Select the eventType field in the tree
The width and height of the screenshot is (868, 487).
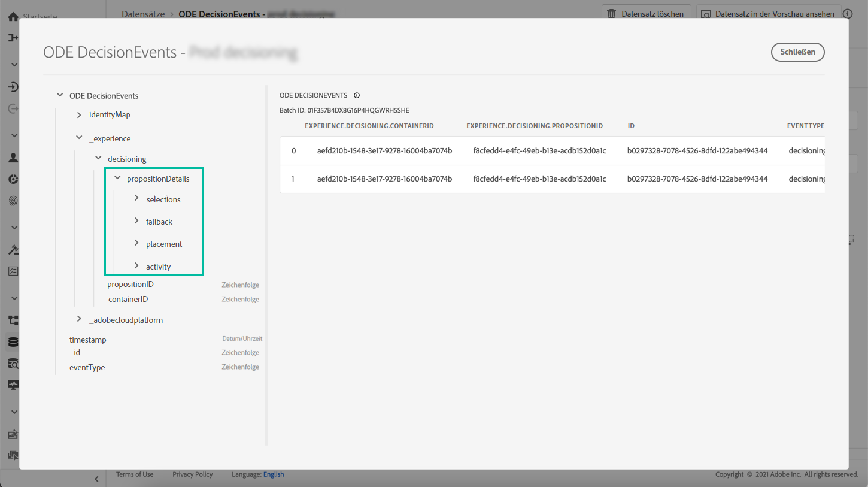(x=87, y=367)
